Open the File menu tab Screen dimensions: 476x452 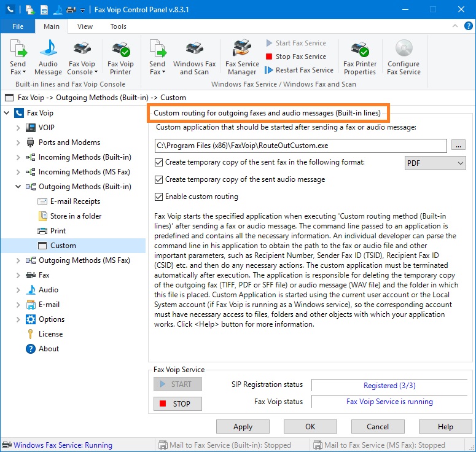pos(18,26)
